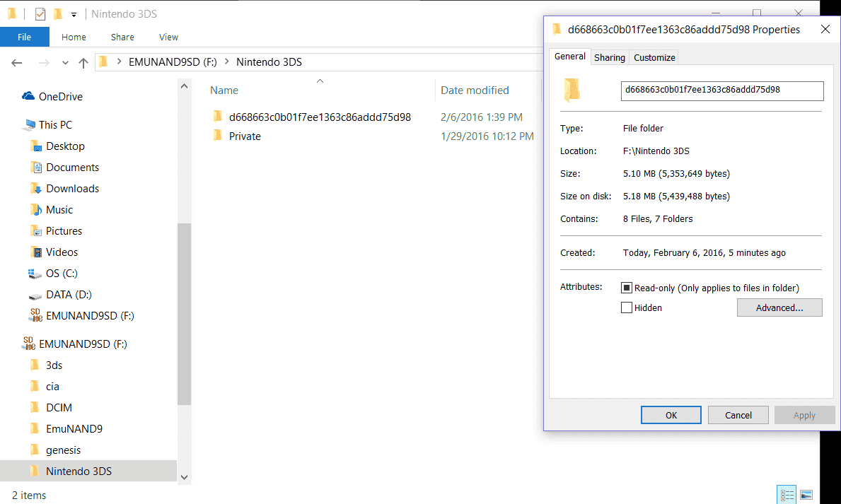Open the Home ribbon tab
841x504 pixels.
pos(74,37)
